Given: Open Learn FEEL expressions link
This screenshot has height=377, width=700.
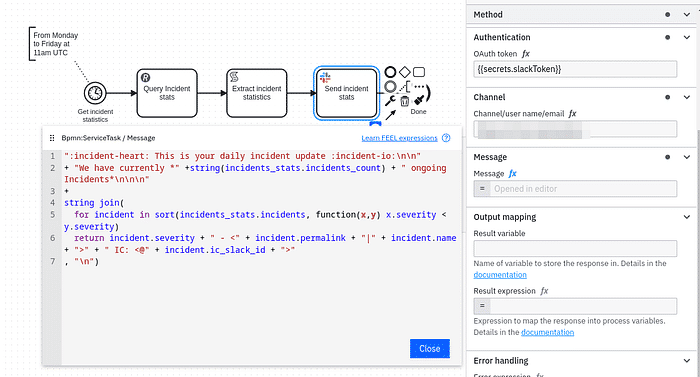Looking at the screenshot, I should (x=399, y=138).
